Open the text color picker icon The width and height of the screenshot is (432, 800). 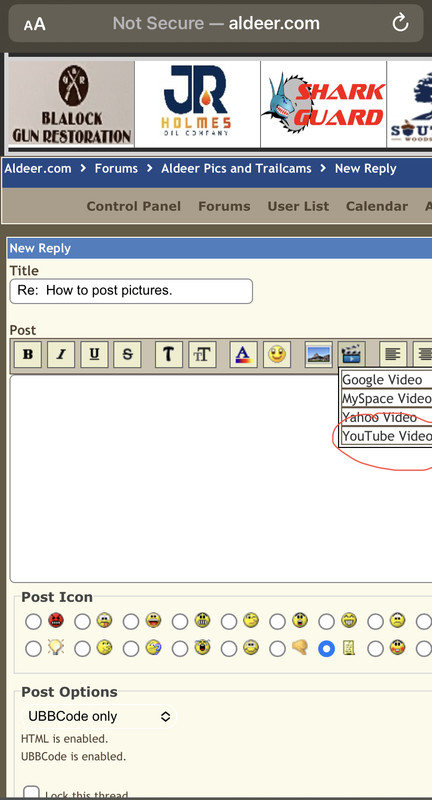[243, 354]
